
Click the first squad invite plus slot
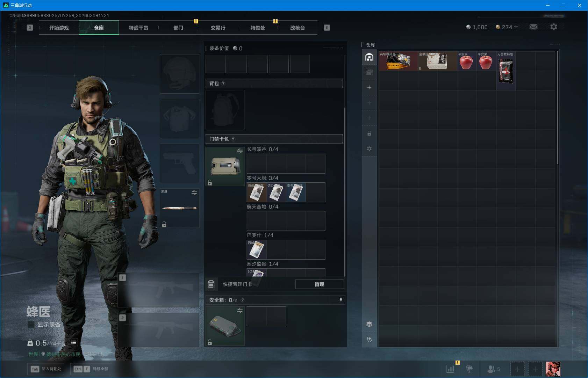tap(517, 369)
